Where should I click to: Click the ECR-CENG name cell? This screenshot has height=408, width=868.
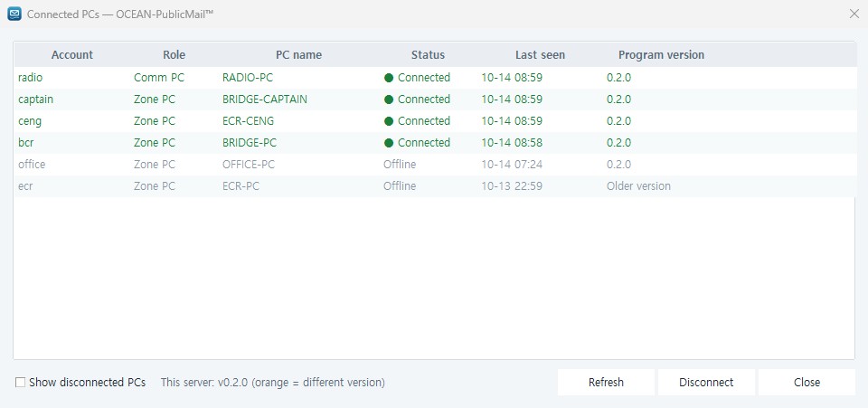pyautogui.click(x=248, y=120)
